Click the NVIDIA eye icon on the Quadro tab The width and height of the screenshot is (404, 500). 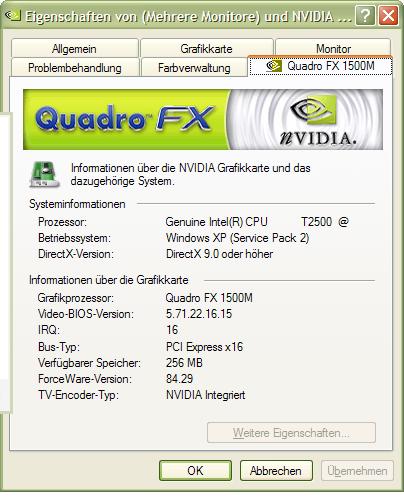[x=274, y=66]
